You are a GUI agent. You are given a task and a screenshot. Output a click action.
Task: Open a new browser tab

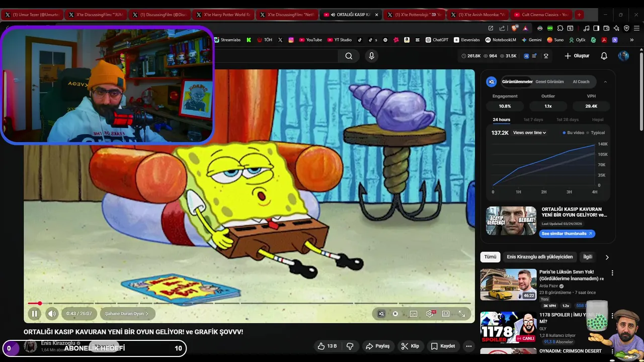coord(579,15)
